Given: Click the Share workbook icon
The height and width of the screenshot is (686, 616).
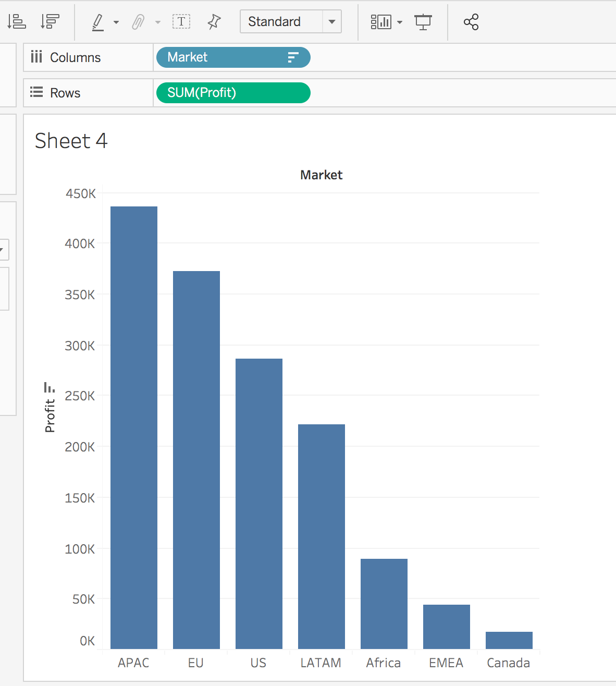Looking at the screenshot, I should click(x=471, y=22).
